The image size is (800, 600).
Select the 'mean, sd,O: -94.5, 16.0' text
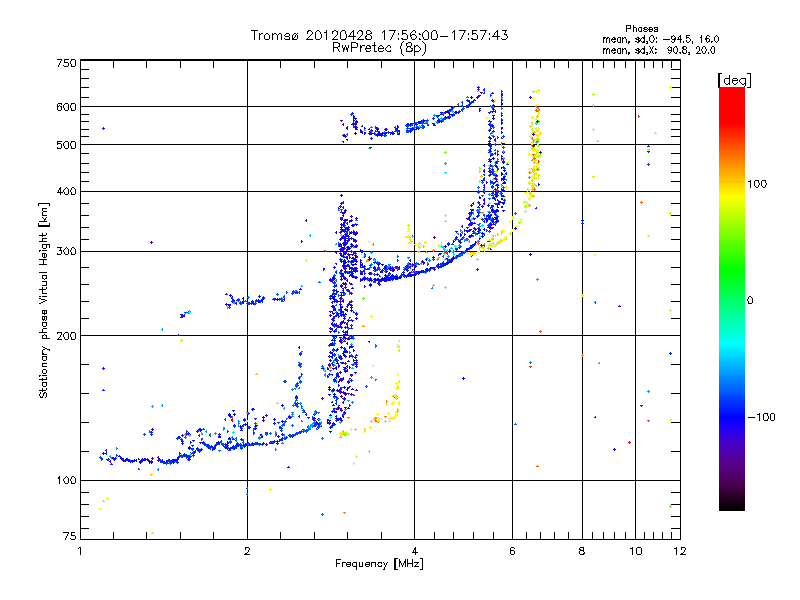[661, 39]
